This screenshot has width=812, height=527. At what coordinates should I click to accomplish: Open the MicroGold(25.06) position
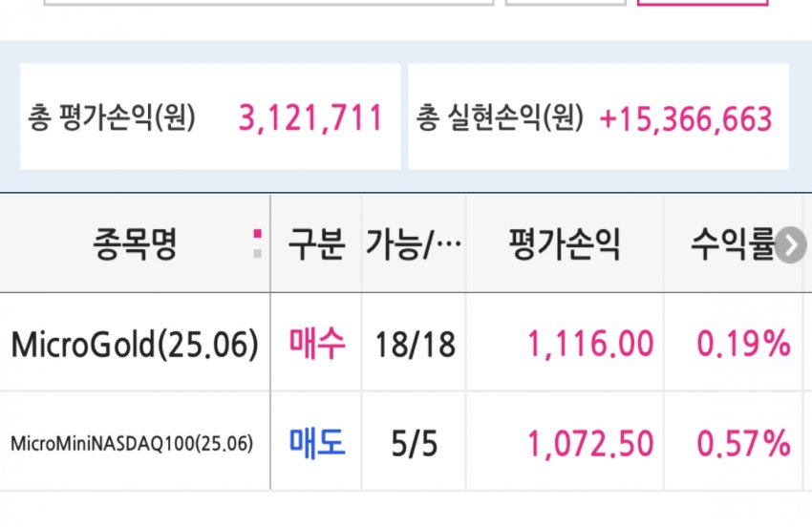coord(135,344)
